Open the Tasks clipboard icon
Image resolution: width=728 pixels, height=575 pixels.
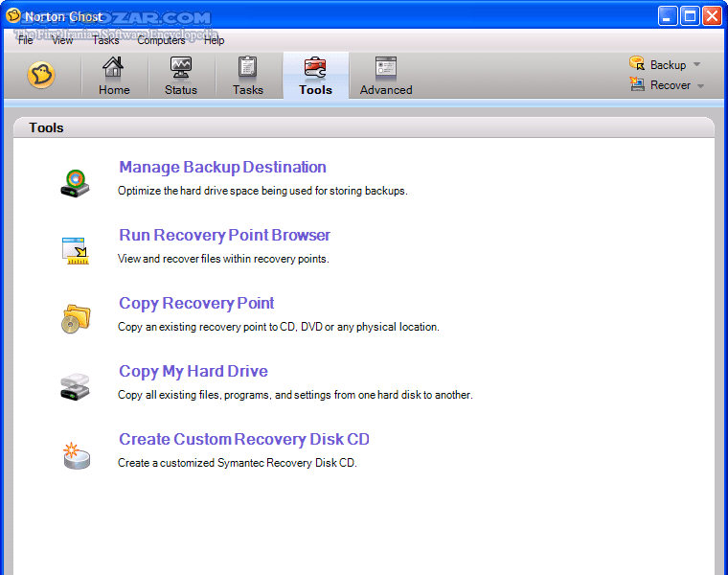click(248, 67)
